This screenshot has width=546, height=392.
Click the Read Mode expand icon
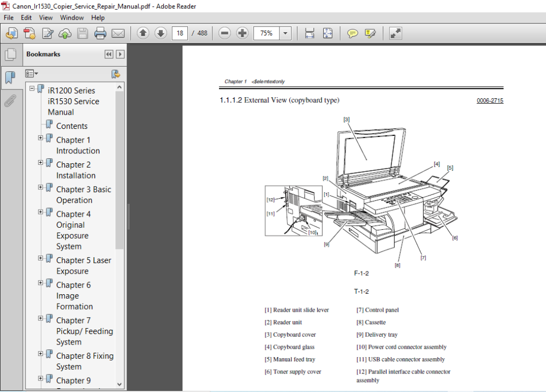click(x=395, y=33)
